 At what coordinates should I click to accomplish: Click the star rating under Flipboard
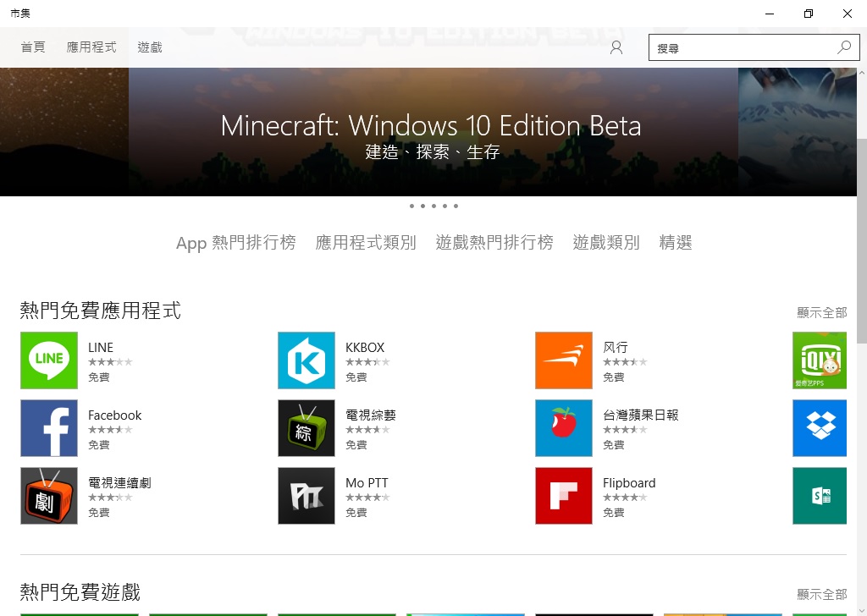point(625,498)
